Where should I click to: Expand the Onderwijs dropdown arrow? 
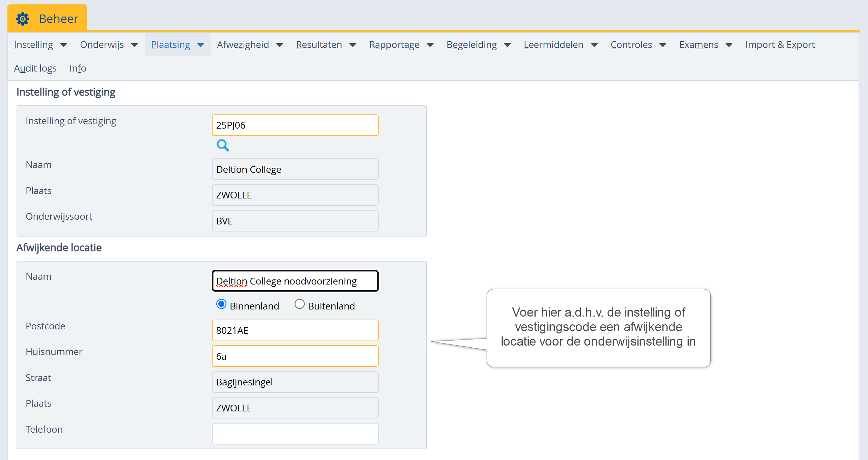tap(134, 45)
